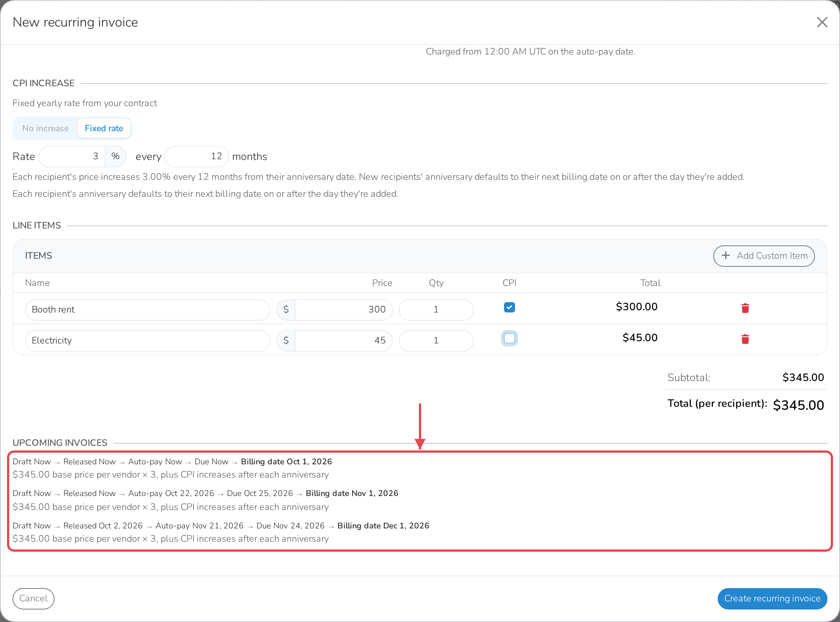Click 'Fixed yearly rate from your contract' text

point(85,103)
